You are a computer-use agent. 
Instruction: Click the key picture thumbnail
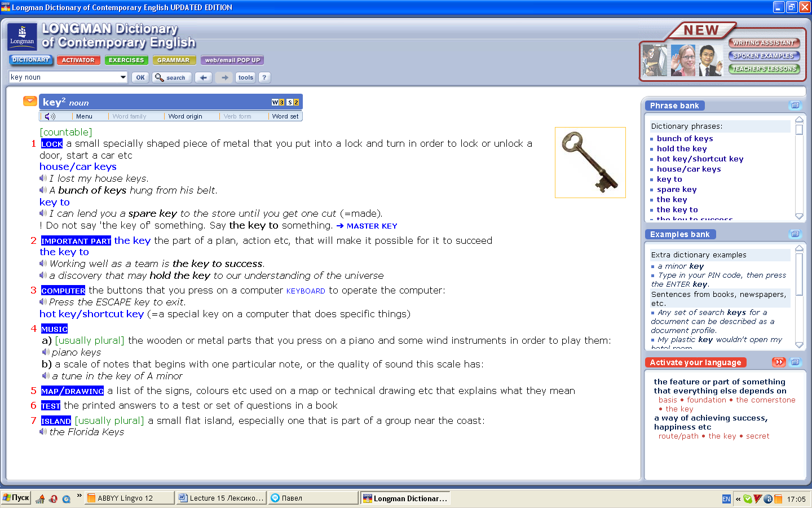590,163
